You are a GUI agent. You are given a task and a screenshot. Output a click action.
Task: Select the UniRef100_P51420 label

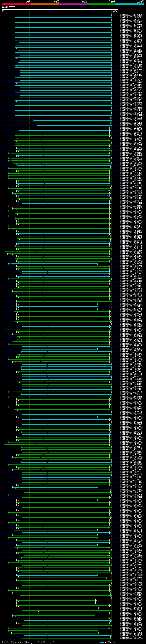[131, 77]
